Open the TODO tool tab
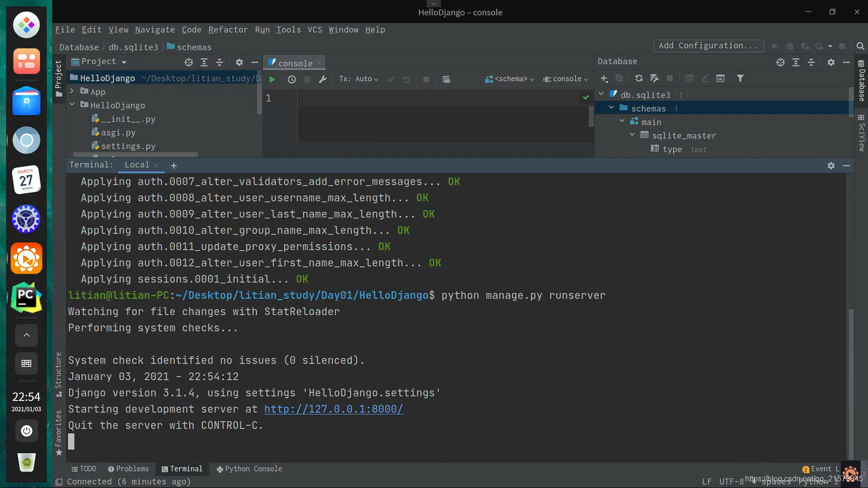Image resolution: width=868 pixels, height=488 pixels. click(84, 469)
